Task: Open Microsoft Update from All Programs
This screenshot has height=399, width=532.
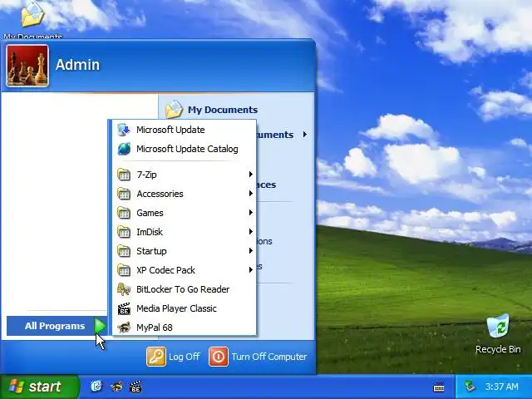Action: [184, 130]
